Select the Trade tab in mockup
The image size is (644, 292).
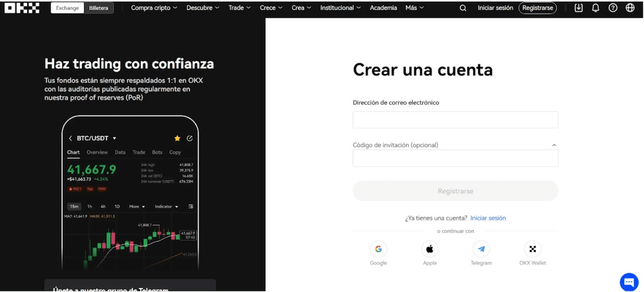pyautogui.click(x=139, y=152)
